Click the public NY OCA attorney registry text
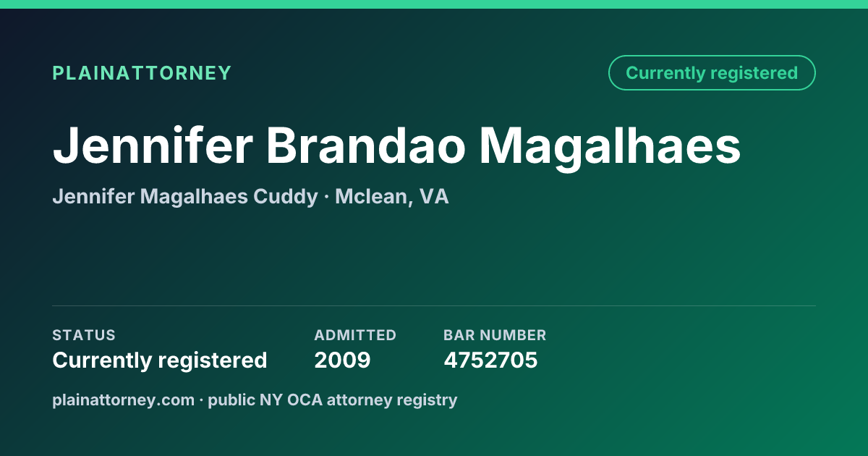This screenshot has width=868, height=456. 333,400
